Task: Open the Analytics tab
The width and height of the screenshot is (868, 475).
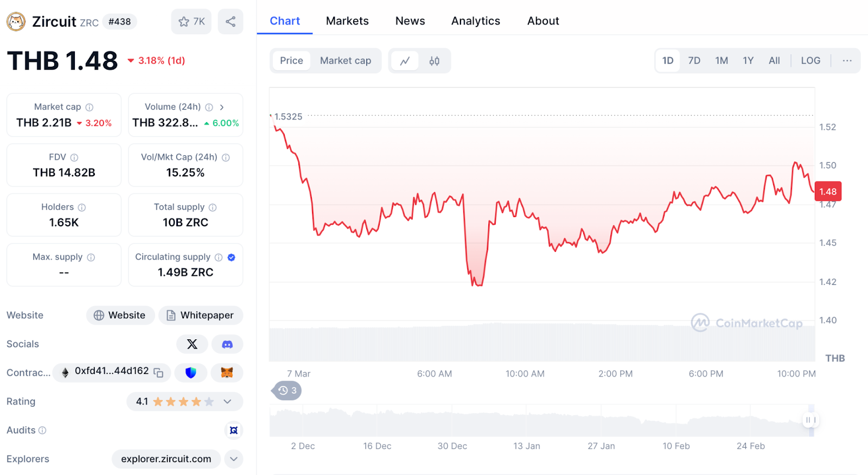Action: coord(476,21)
